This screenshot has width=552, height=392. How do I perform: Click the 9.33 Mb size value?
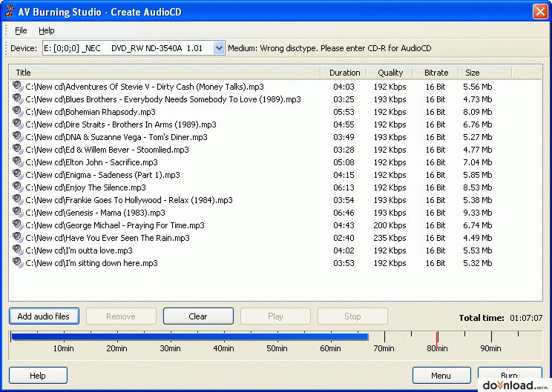click(477, 213)
